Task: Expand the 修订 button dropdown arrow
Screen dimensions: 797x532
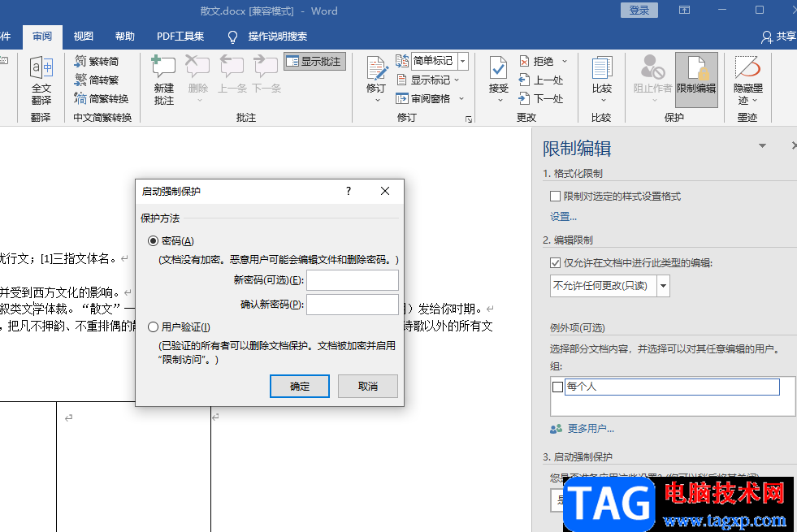Action: tap(377, 100)
